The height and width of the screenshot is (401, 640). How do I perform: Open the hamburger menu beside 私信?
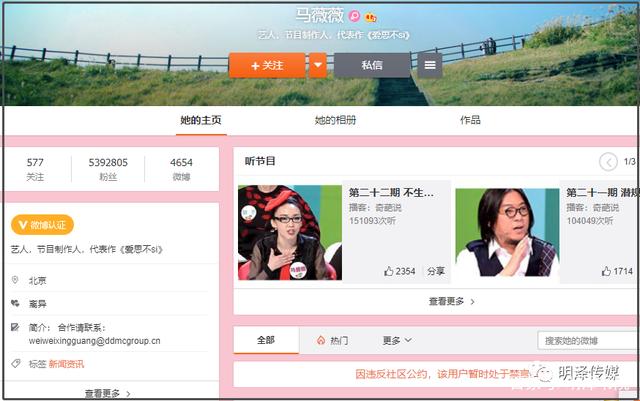point(430,65)
